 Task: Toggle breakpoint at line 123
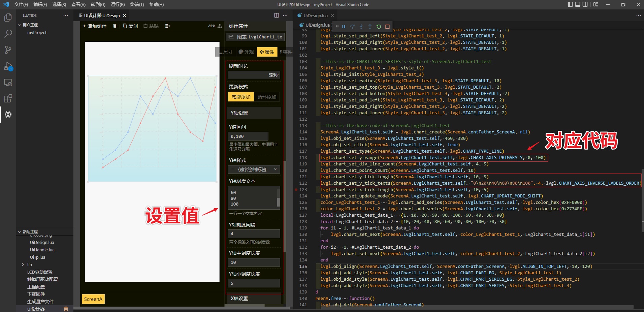point(296,190)
